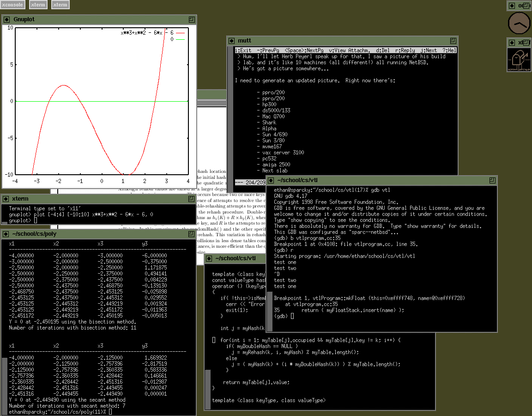Viewport: 532px width, 416px height.
Task: Click the red line sample in the Gnuplot legend
Action: pos(180,33)
